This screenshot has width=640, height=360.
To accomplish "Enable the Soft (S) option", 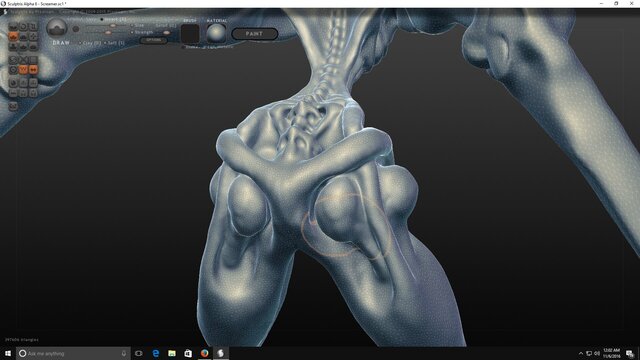I will point(115,43).
